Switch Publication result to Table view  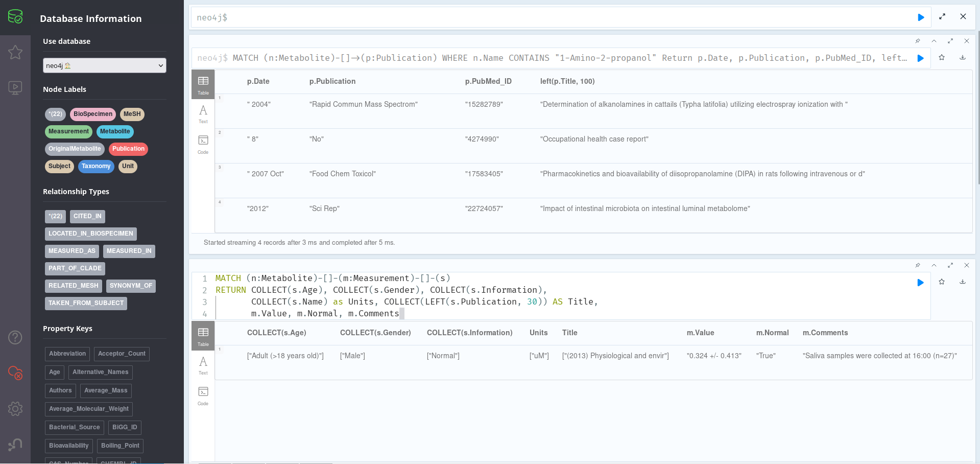tap(203, 85)
